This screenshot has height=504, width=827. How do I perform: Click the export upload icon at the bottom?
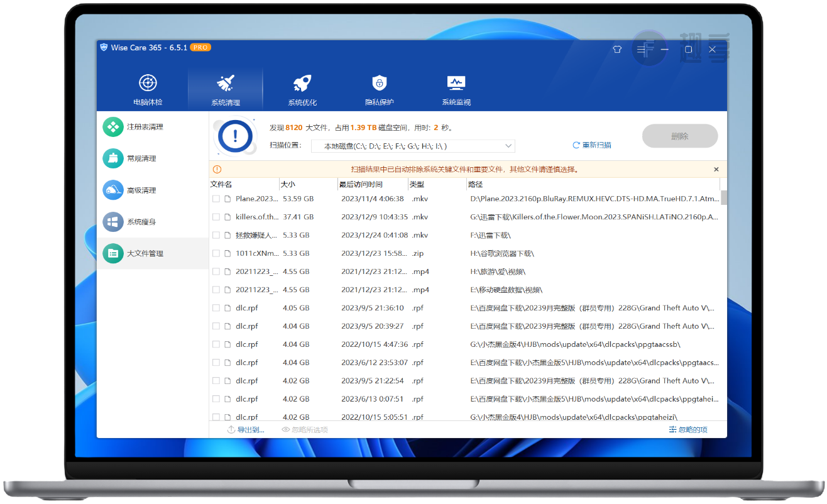coord(231,430)
